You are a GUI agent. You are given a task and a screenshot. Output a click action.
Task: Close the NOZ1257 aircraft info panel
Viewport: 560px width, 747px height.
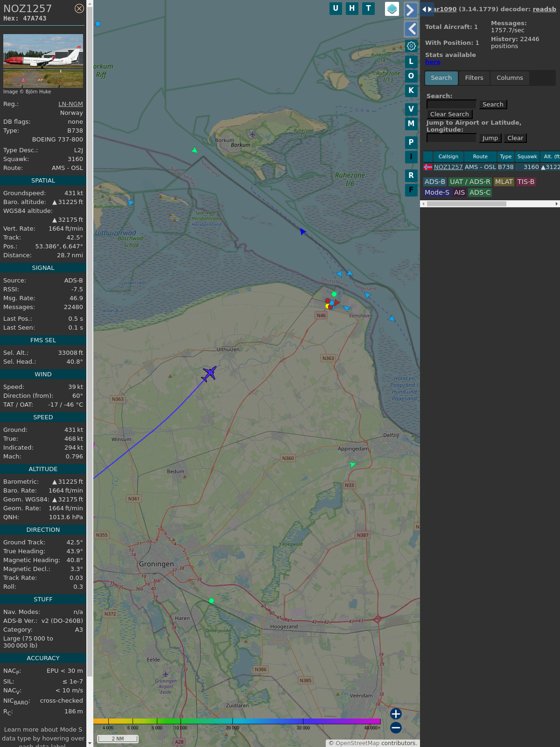pyautogui.click(x=79, y=8)
